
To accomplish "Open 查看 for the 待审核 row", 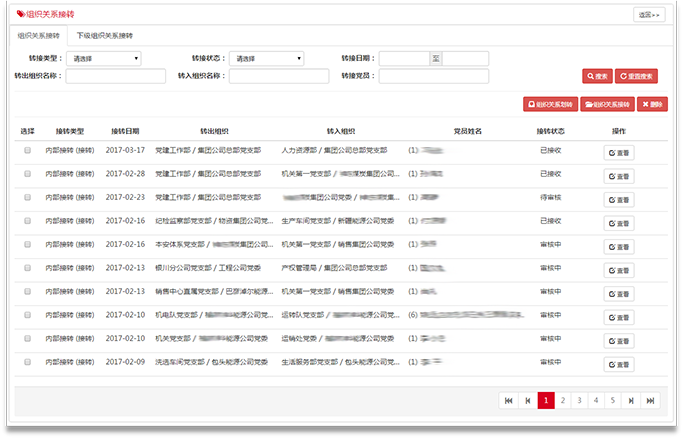I will pos(619,200).
